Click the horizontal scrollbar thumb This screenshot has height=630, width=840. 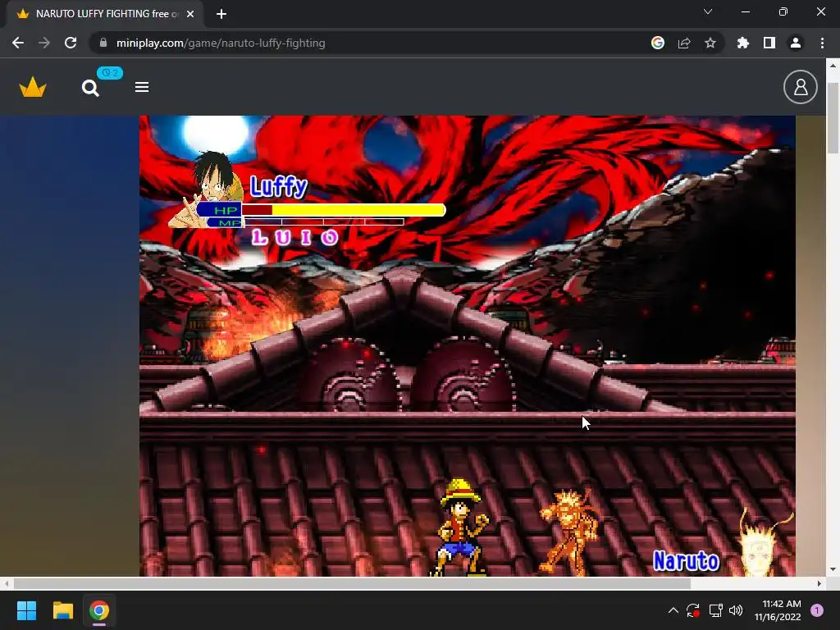(352, 583)
